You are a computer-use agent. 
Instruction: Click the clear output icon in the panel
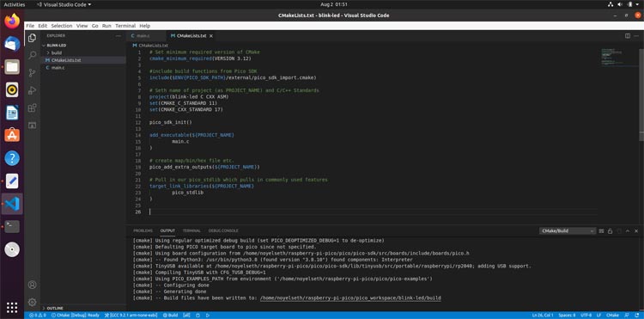[601, 231]
